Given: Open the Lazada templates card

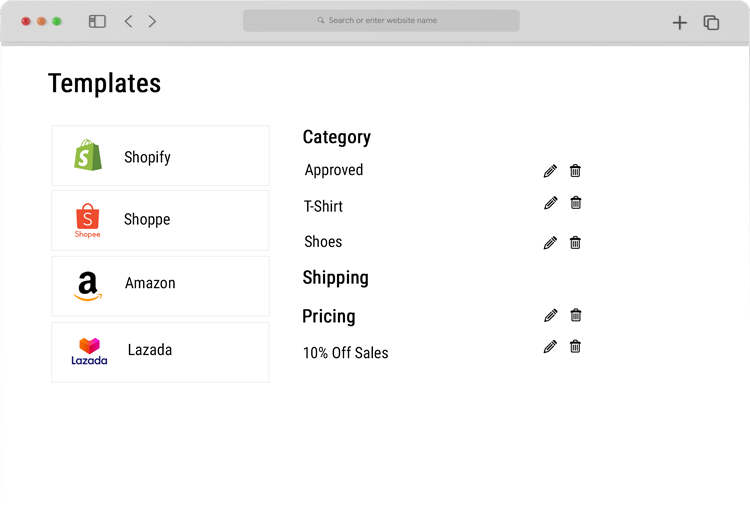Looking at the screenshot, I should click(160, 352).
